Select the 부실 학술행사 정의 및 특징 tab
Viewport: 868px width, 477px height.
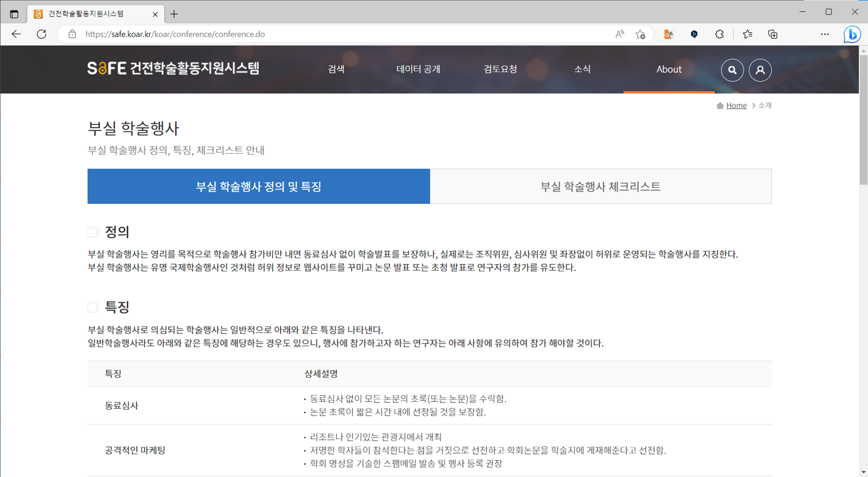259,186
